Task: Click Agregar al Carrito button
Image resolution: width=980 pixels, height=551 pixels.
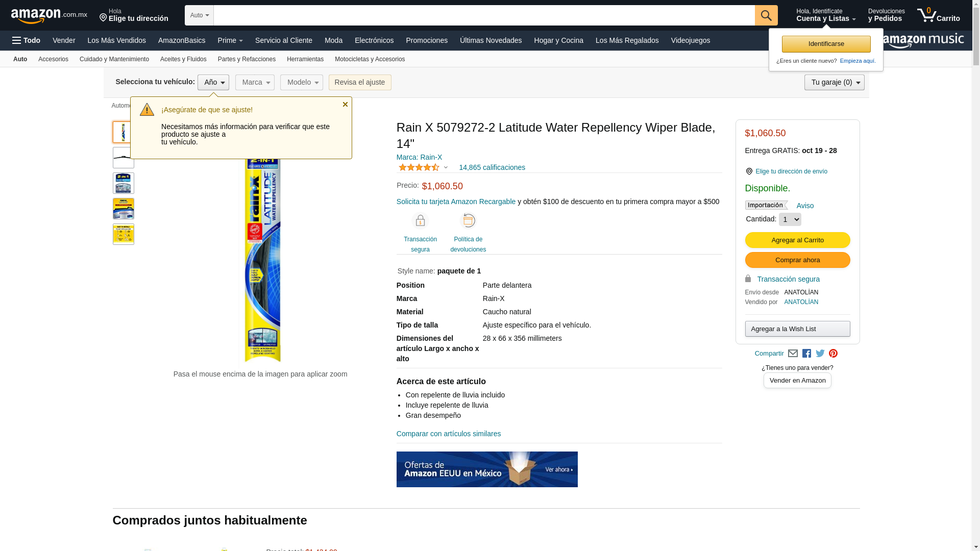Action: 797,240
